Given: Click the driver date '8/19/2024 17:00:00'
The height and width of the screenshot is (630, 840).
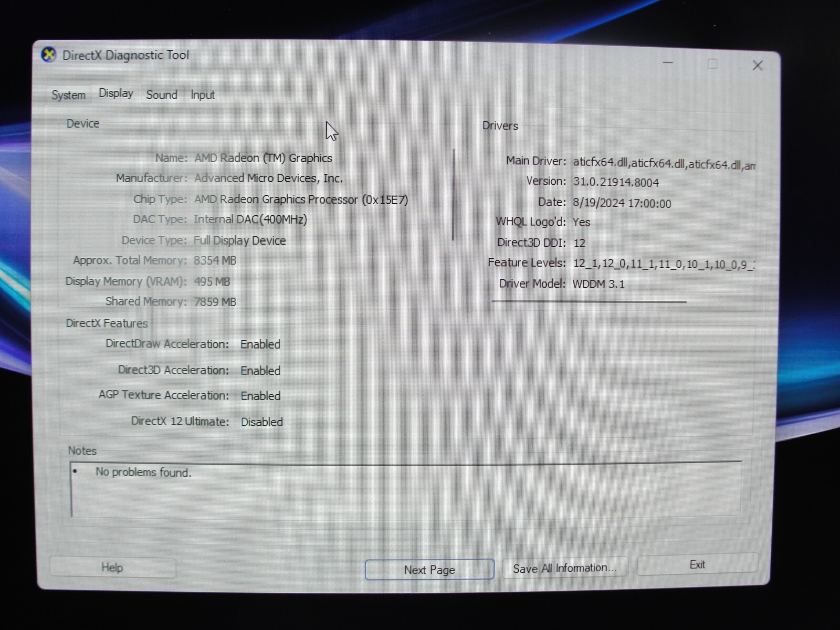Looking at the screenshot, I should (622, 203).
